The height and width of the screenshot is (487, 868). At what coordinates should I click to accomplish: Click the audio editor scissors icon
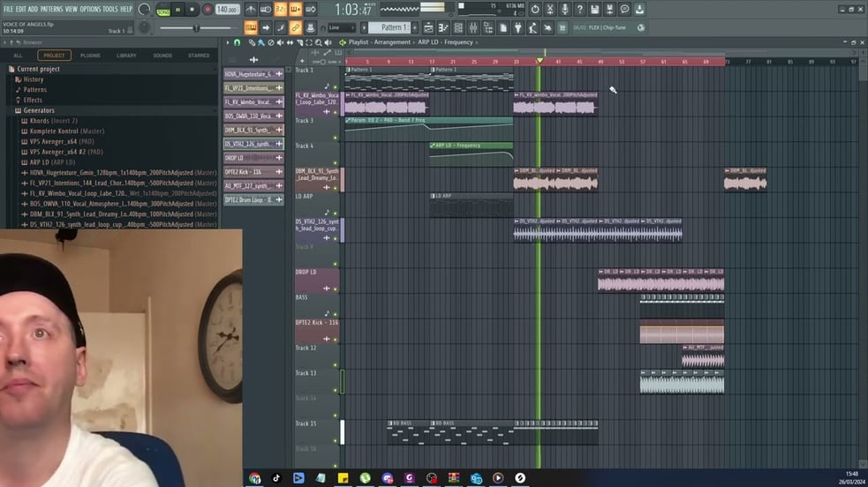coord(550,10)
